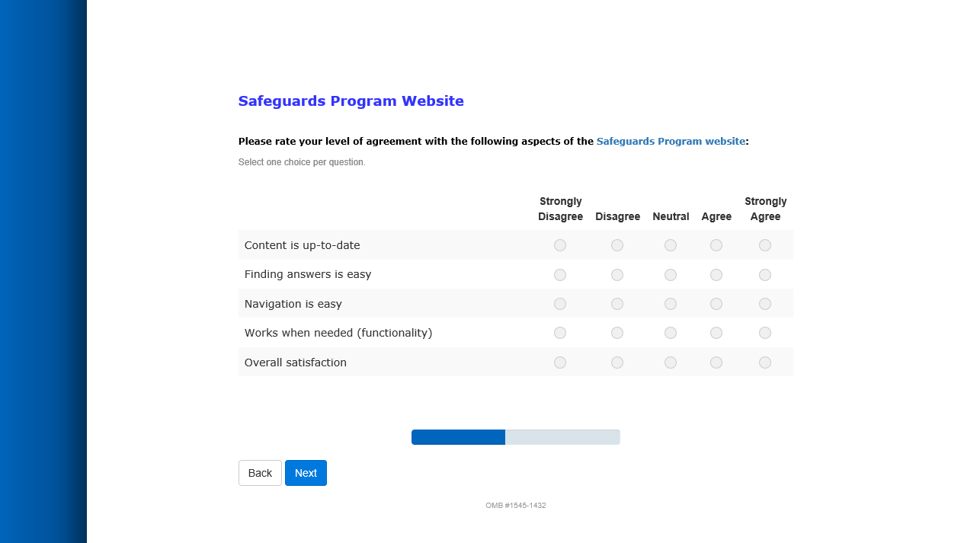
Task: Choose Strongly Agree for Finding answers is easy
Action: pyautogui.click(x=765, y=275)
